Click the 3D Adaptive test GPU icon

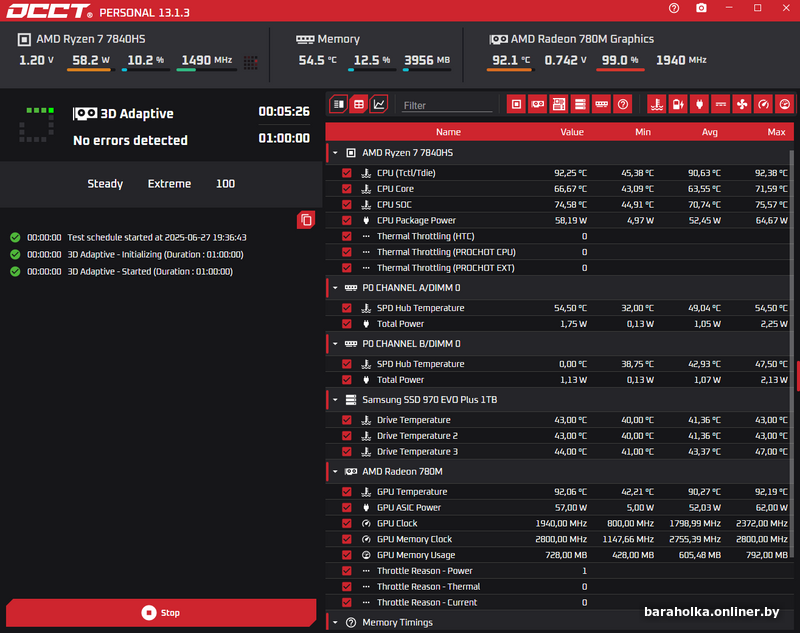click(x=85, y=113)
